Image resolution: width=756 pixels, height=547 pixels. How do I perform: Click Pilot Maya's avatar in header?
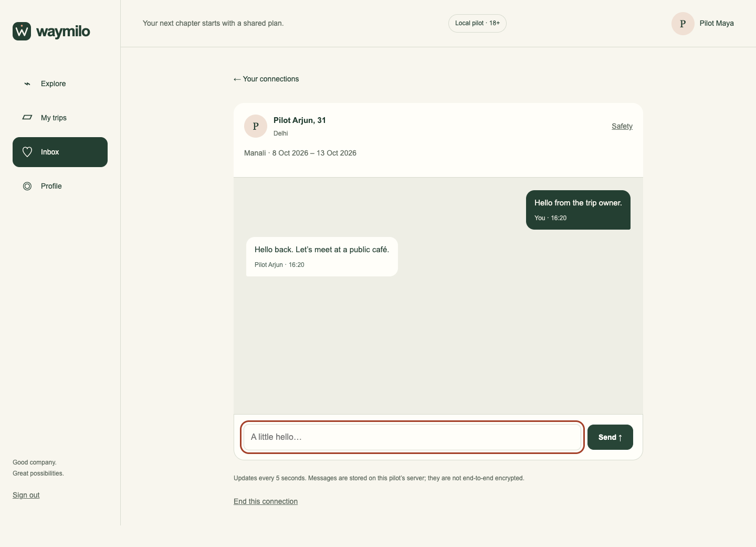pyautogui.click(x=683, y=24)
